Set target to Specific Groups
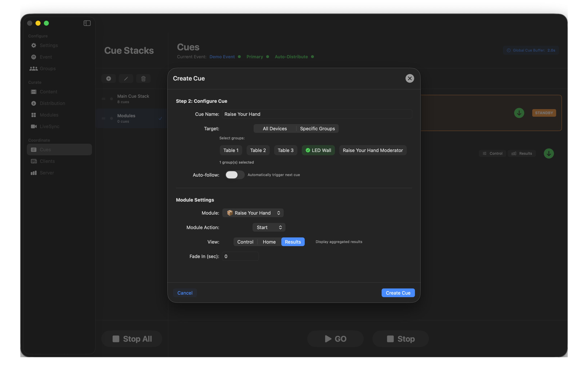This screenshot has width=588, height=384. (318, 129)
